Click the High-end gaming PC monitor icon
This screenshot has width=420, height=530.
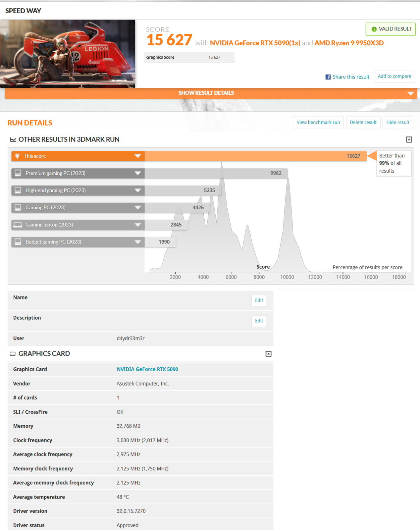[18, 190]
